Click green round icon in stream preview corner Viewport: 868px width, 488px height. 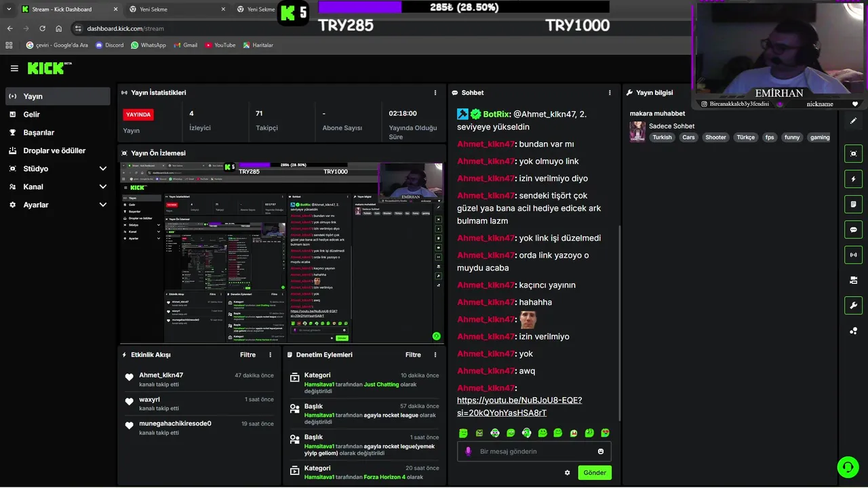(x=436, y=336)
